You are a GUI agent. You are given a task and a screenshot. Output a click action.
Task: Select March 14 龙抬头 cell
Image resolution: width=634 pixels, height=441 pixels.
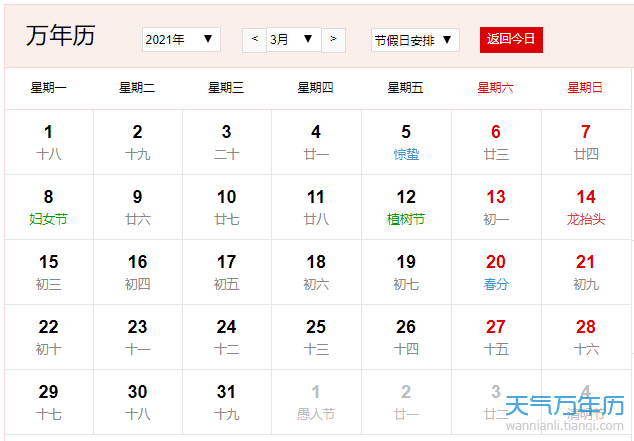(586, 207)
